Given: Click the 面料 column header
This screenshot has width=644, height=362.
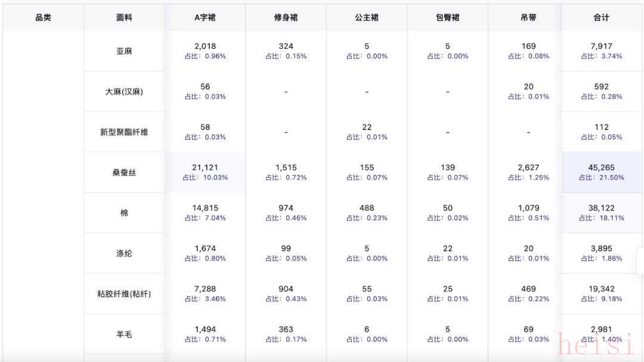Looking at the screenshot, I should tap(124, 18).
